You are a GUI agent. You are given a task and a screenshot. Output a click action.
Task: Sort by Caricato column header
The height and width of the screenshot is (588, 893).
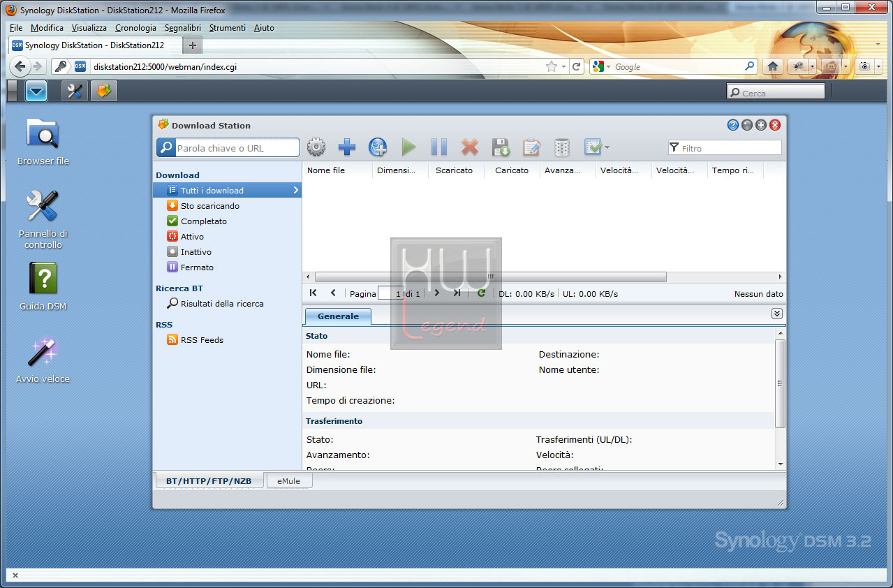512,170
